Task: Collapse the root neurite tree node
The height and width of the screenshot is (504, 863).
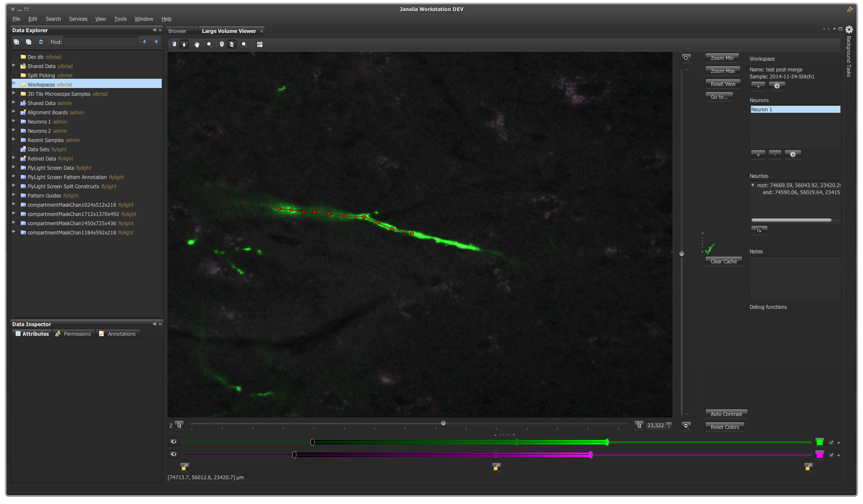Action: pos(753,185)
